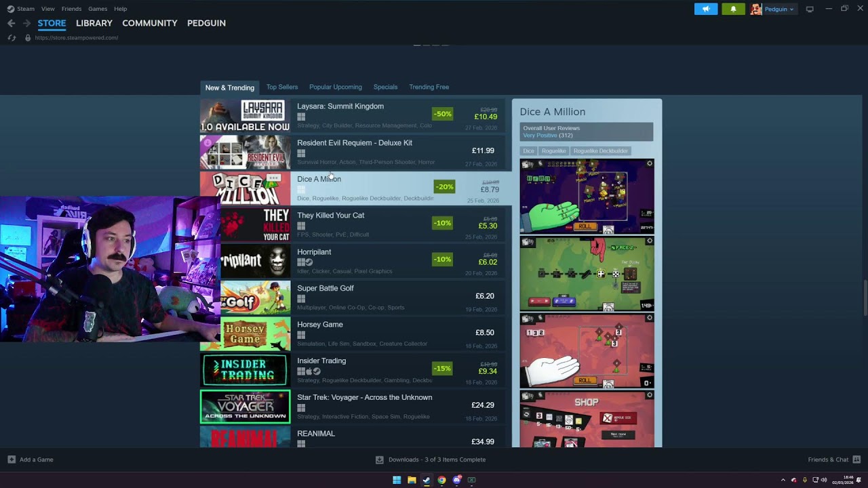
Task: Go back with the back arrow
Action: (x=11, y=23)
